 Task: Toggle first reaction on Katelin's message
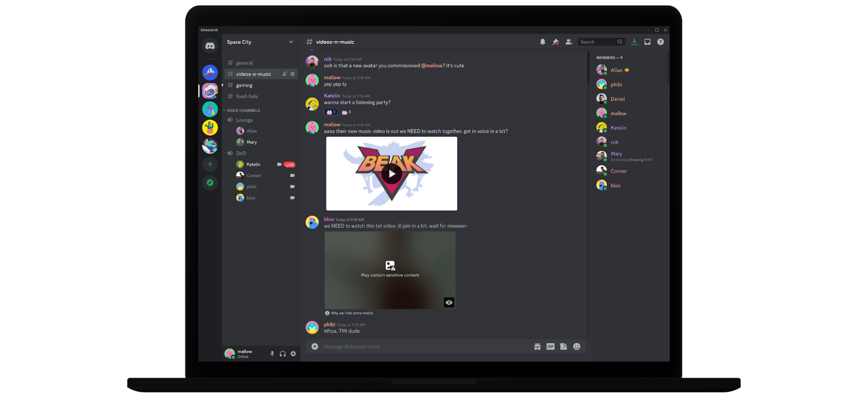pyautogui.click(x=331, y=112)
